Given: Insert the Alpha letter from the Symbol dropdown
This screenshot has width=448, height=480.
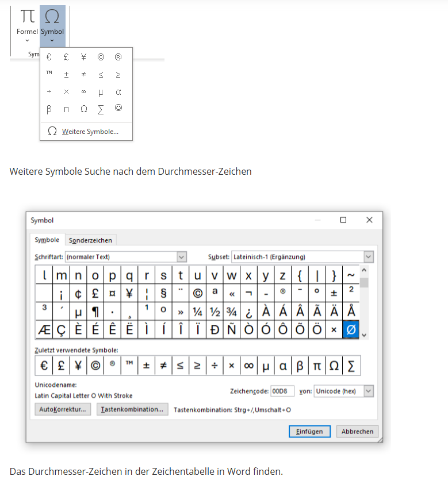Looking at the screenshot, I should pos(118,92).
